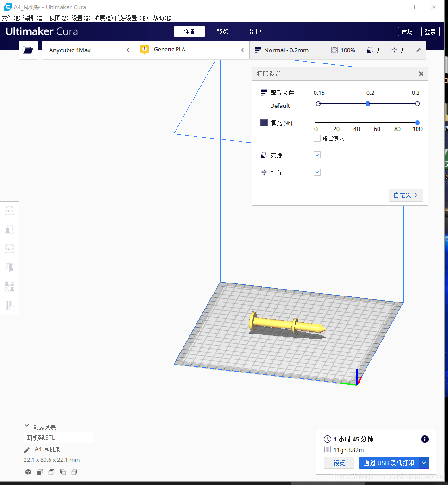448x485 pixels.
Task: Switch to the 预览 preview stage tab
Action: click(x=222, y=31)
